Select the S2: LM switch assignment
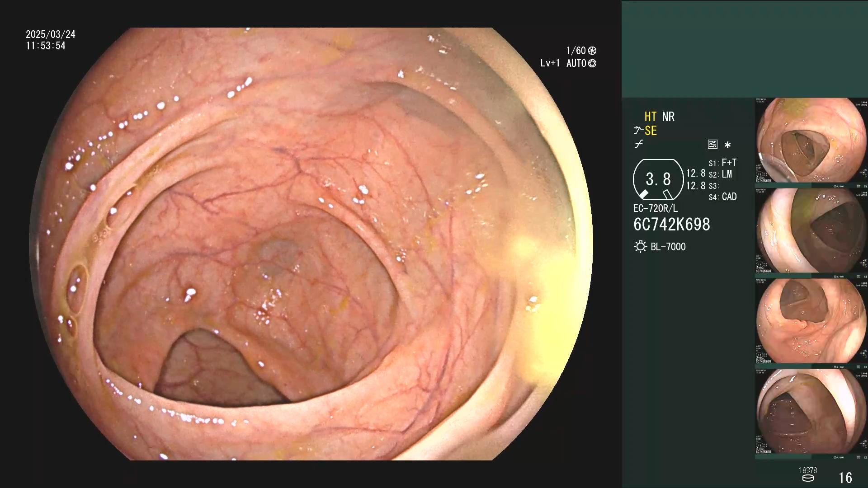Image resolution: width=868 pixels, height=488 pixels. coord(720,174)
